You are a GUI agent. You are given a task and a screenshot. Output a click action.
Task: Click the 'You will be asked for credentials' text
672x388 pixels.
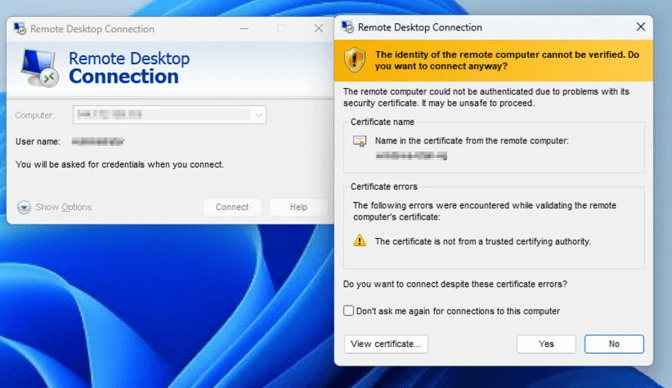[120, 164]
